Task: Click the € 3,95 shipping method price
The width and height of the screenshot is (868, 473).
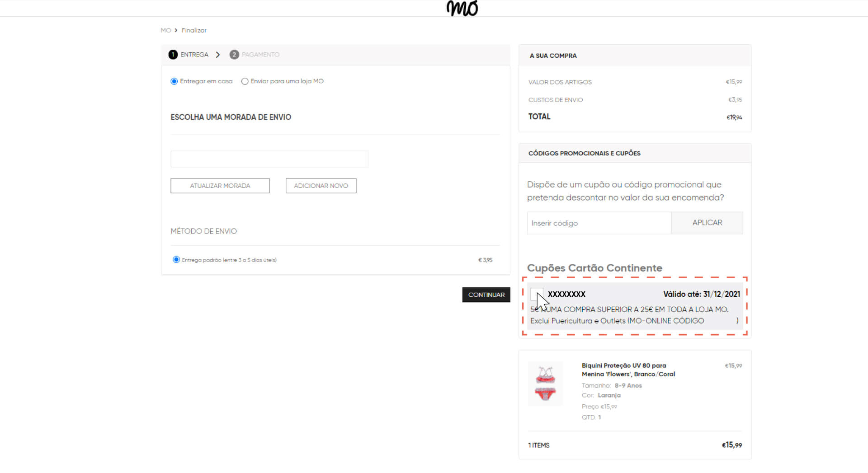Action: pyautogui.click(x=485, y=260)
